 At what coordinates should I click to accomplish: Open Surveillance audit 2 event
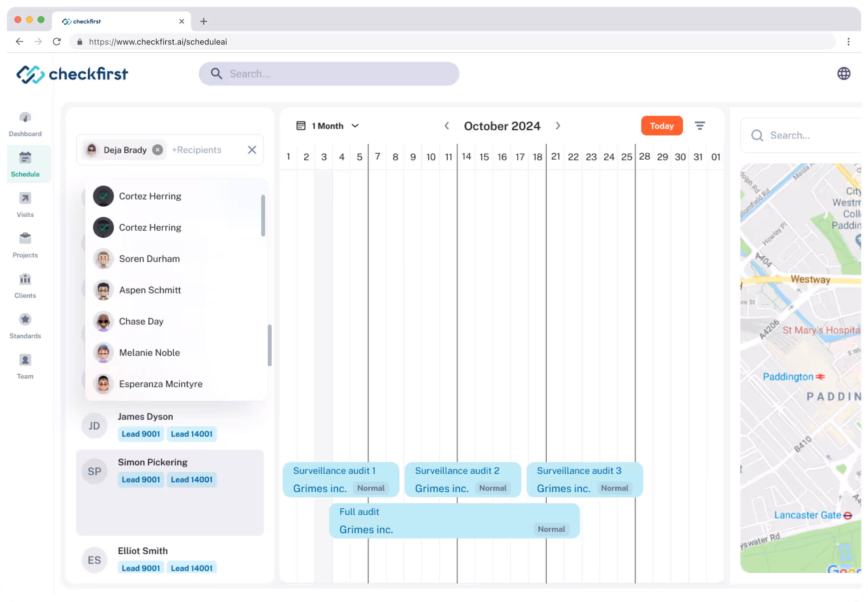(x=463, y=480)
